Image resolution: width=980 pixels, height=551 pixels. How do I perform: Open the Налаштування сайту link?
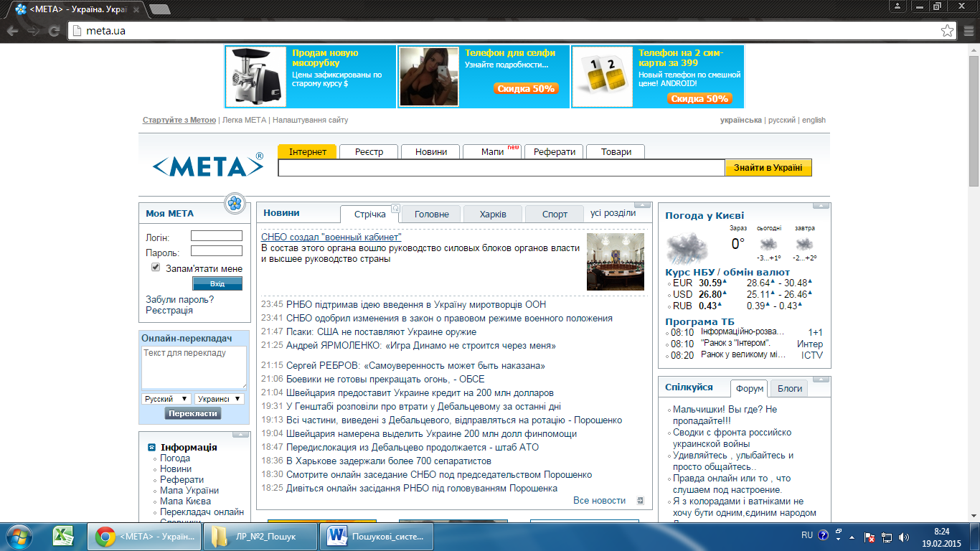point(310,120)
